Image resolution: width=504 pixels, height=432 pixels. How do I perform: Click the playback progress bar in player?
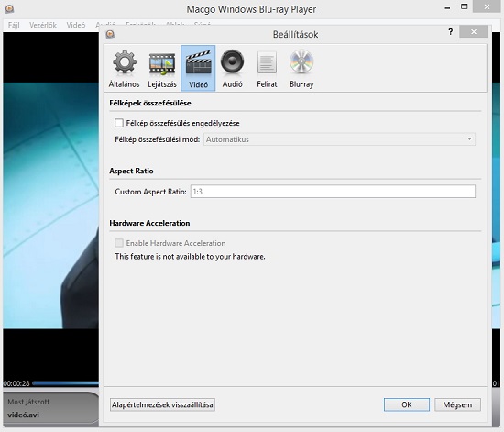click(66, 383)
